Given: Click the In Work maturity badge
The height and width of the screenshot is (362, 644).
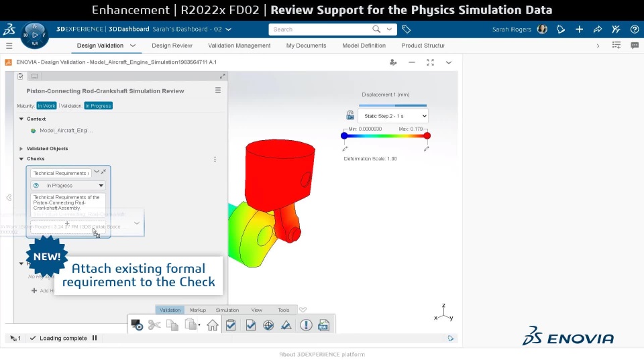Looking at the screenshot, I should click(46, 106).
